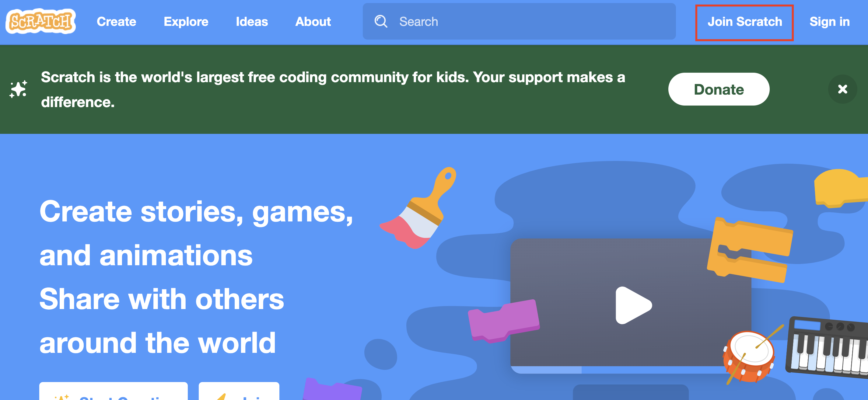
Task: Click the paintbrush illustration
Action: 419,208
